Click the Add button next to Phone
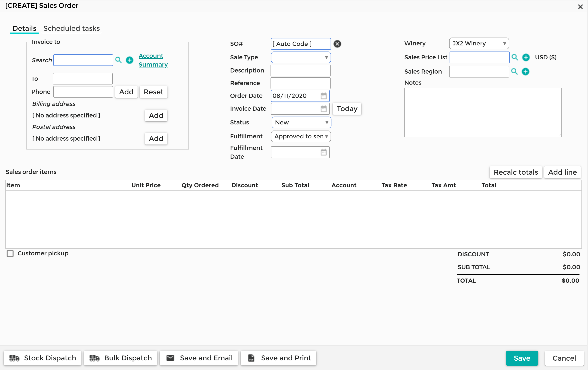The height and width of the screenshot is (370, 588). click(x=126, y=92)
